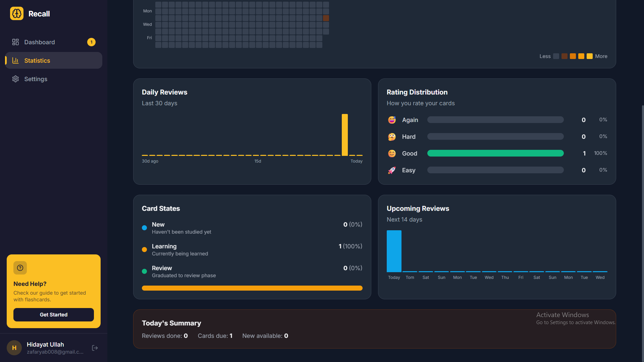The height and width of the screenshot is (362, 644).
Task: Click the Dashboard notification badge
Action: 91,42
